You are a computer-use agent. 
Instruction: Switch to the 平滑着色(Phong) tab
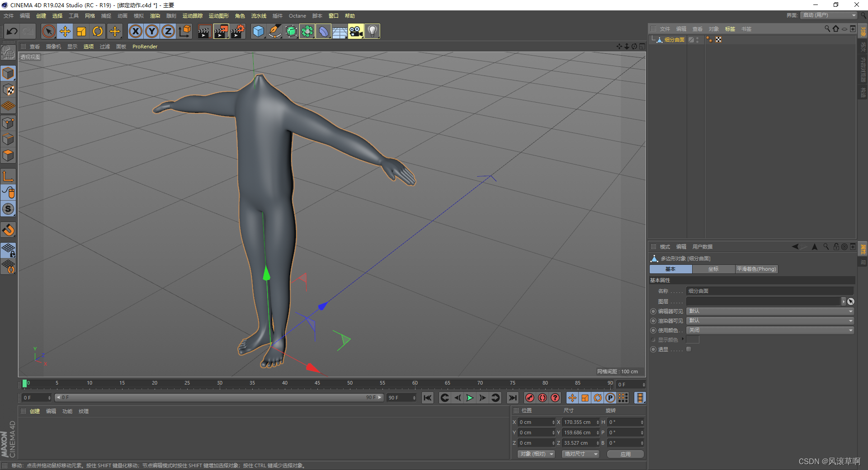[756, 269]
